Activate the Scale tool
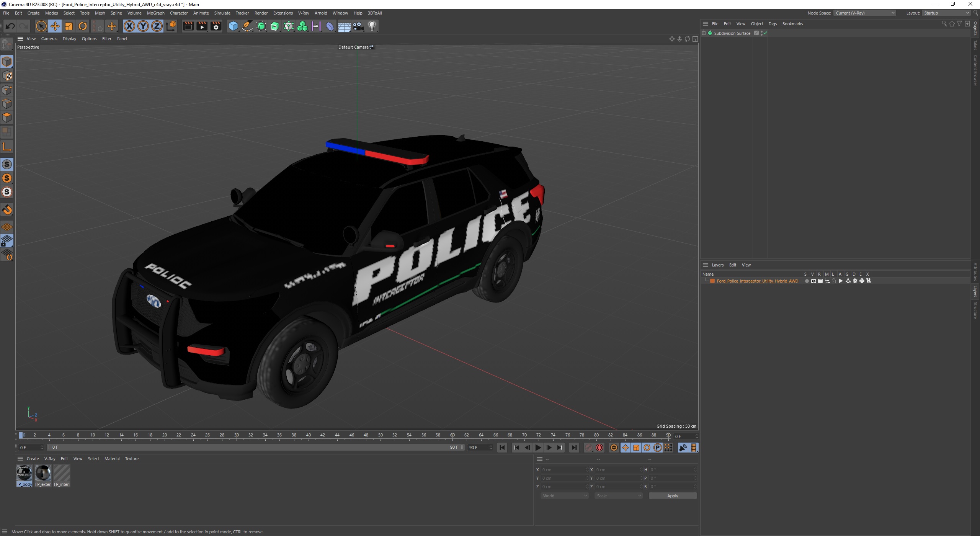 69,26
